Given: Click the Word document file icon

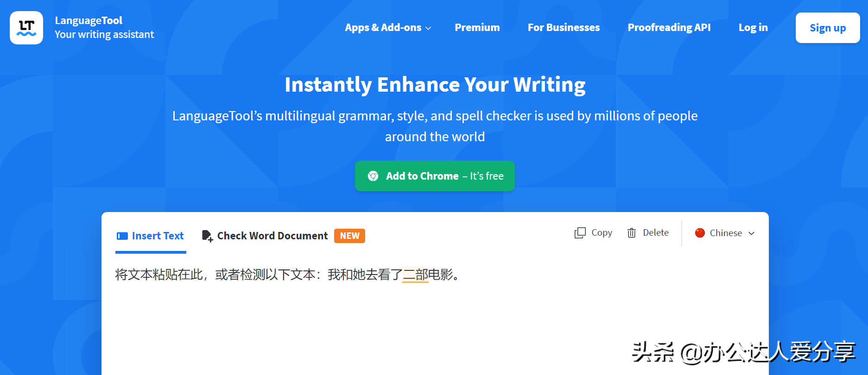Looking at the screenshot, I should tap(207, 236).
